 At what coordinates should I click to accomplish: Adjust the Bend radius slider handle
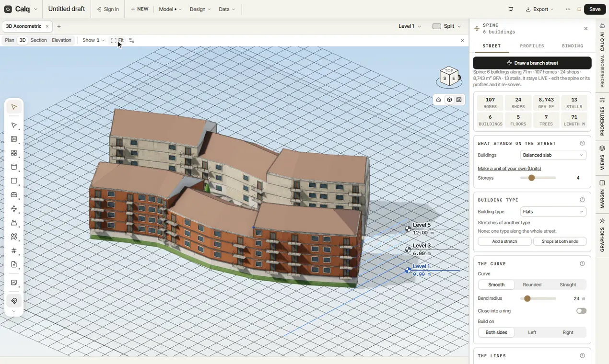pos(527,298)
